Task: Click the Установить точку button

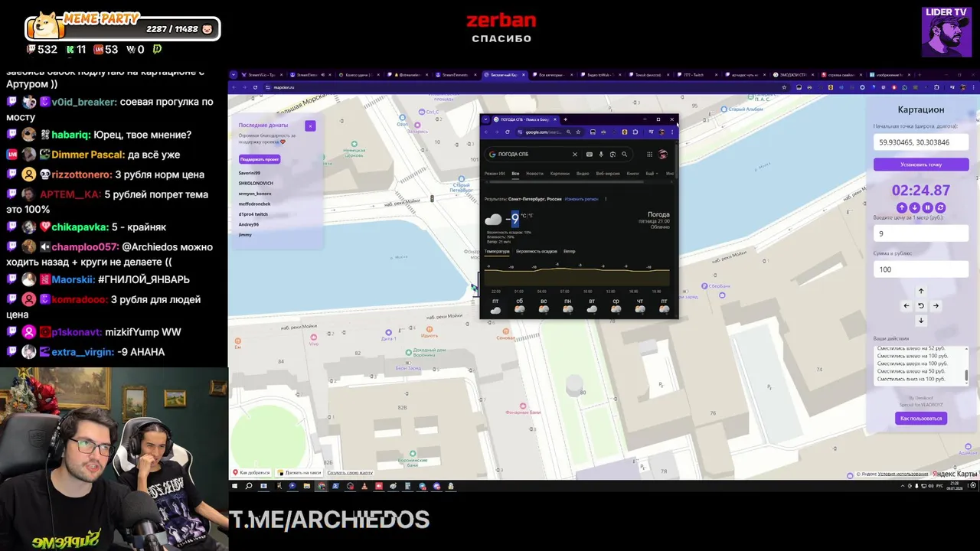Action: click(921, 165)
